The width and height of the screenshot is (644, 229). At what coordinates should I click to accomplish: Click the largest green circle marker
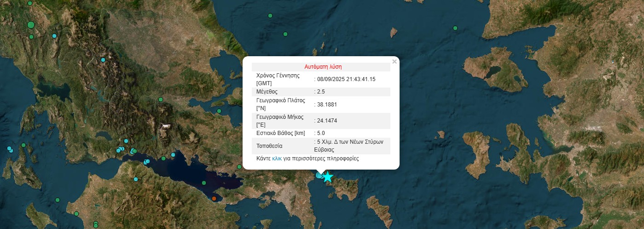[x=31, y=24]
